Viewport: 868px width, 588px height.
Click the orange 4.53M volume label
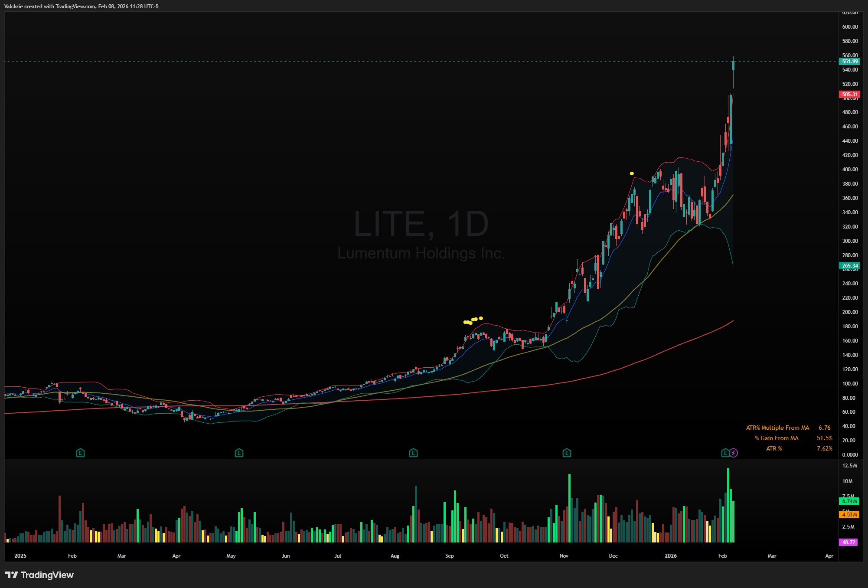[x=849, y=515]
